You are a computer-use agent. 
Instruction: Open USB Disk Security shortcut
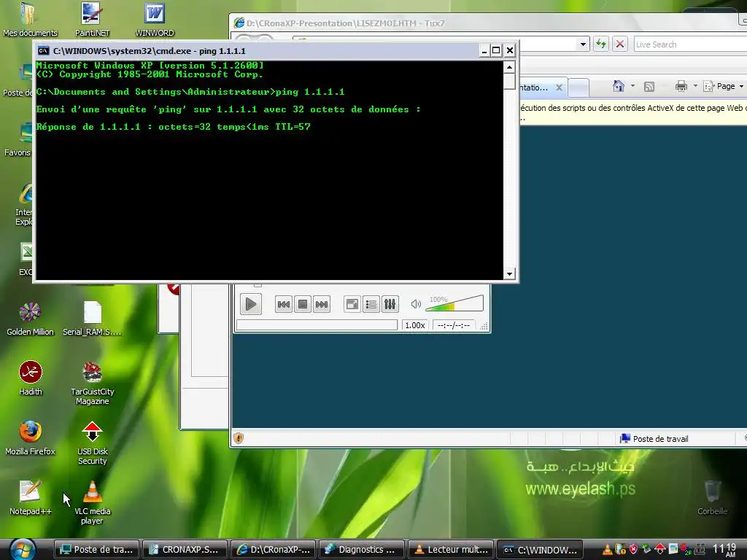point(93,443)
